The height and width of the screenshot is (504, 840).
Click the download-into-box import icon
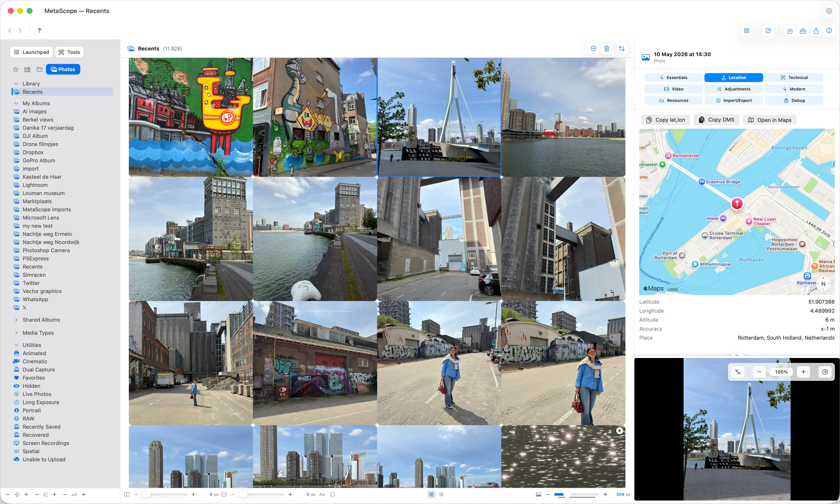click(x=790, y=31)
